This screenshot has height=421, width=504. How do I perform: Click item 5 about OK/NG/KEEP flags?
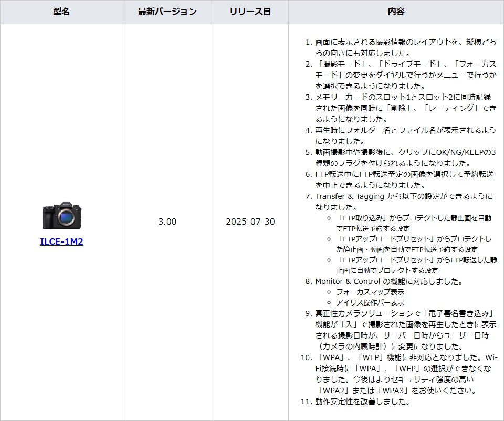(x=406, y=157)
